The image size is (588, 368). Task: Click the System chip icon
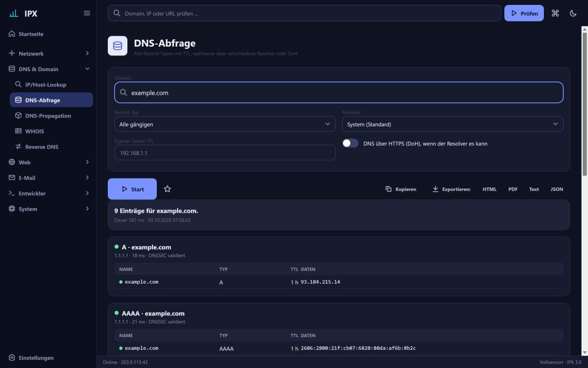[x=12, y=209]
